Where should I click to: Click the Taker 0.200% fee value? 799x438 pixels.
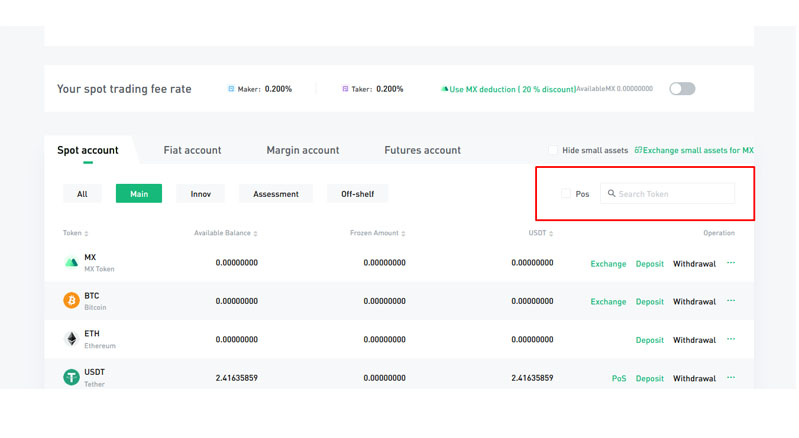(390, 89)
